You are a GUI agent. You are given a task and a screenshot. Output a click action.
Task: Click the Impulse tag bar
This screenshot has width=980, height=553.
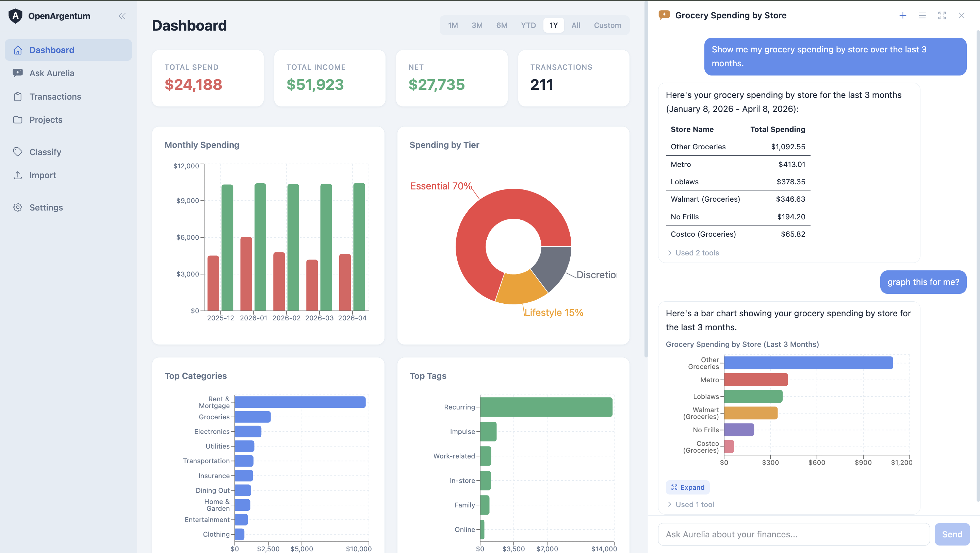click(x=489, y=432)
